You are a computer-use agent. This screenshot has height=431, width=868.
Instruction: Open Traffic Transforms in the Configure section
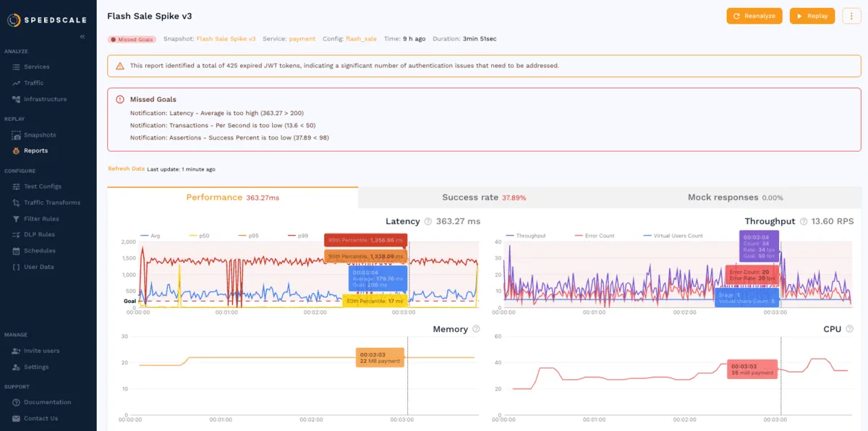click(17, 202)
